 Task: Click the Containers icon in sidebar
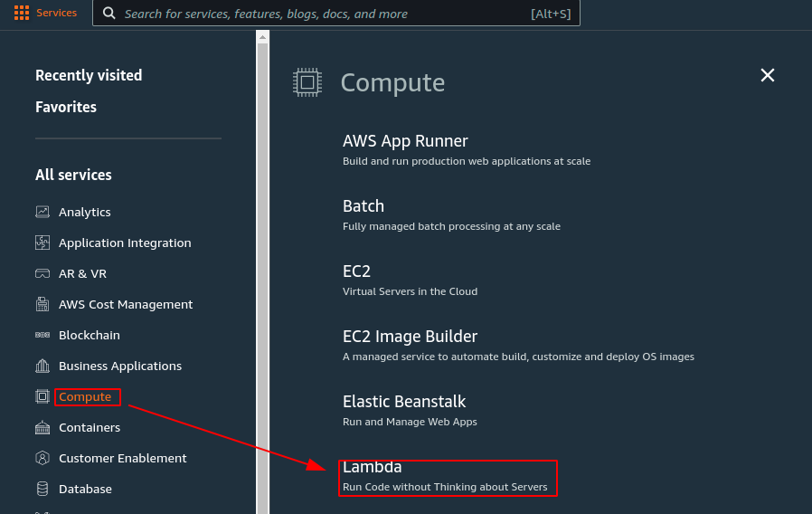click(42, 427)
